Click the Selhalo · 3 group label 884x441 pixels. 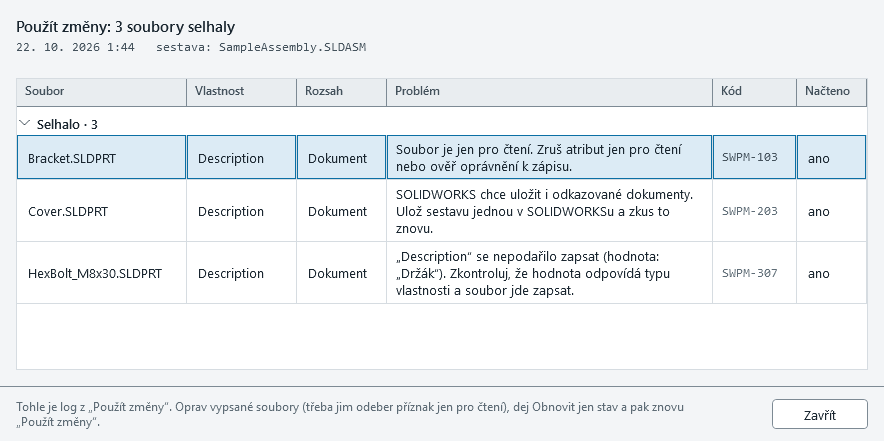pos(67,124)
